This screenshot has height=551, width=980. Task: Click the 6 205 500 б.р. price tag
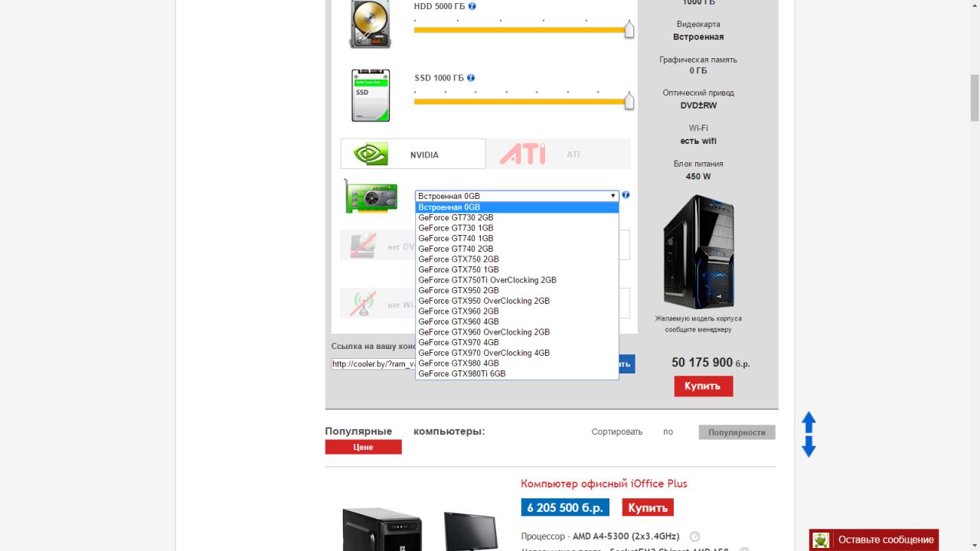tap(565, 507)
